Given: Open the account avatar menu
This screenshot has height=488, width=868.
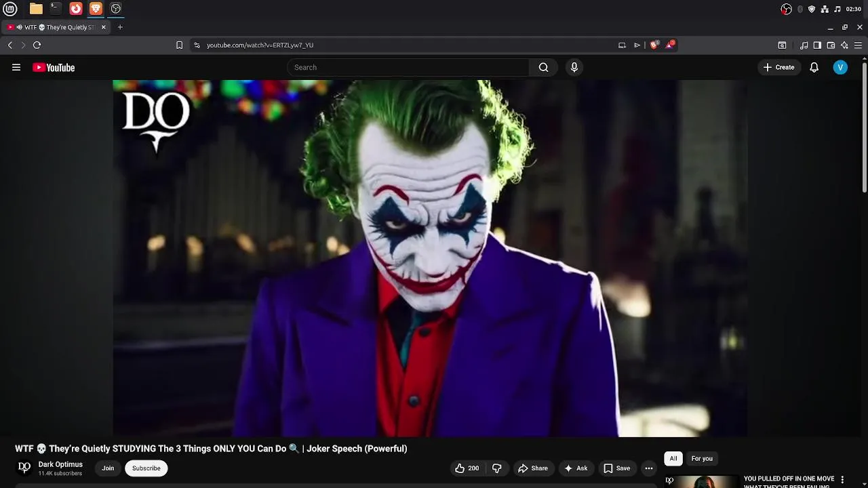Looking at the screenshot, I should (x=840, y=67).
